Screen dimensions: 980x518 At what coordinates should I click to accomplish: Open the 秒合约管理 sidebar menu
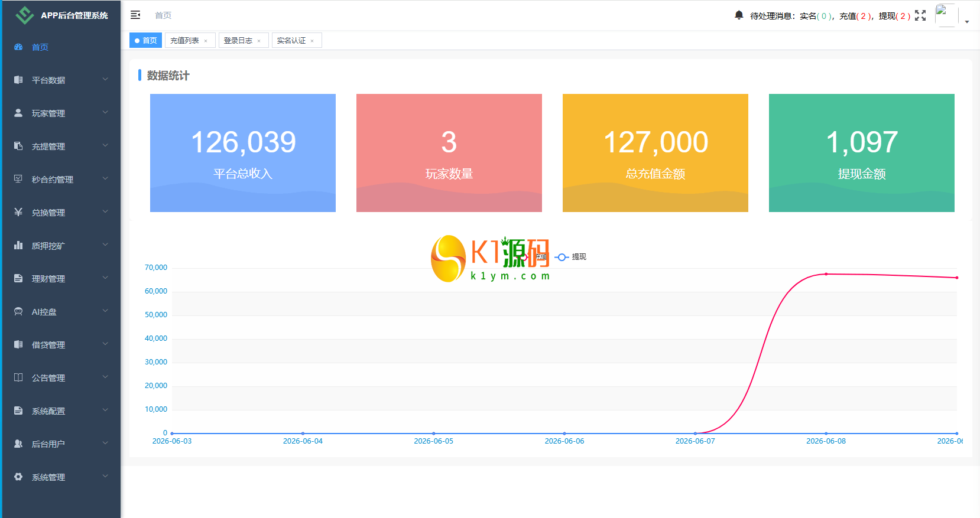(x=61, y=179)
